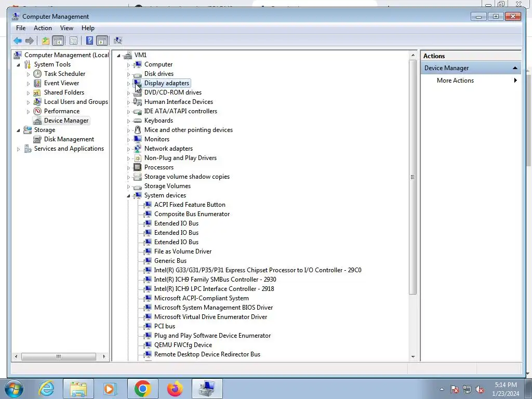Collapse the Storage node
532x399 pixels.
point(18,130)
